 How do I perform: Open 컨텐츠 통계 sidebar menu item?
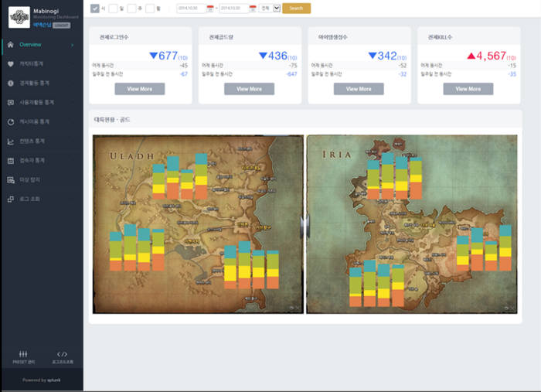[x=32, y=141]
